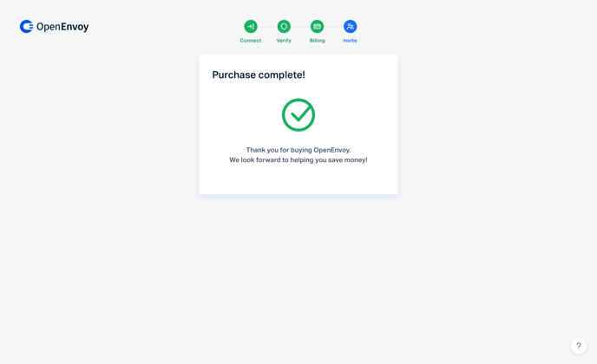Click the progress line between Verify and Billing
597x364 pixels.
(x=300, y=27)
